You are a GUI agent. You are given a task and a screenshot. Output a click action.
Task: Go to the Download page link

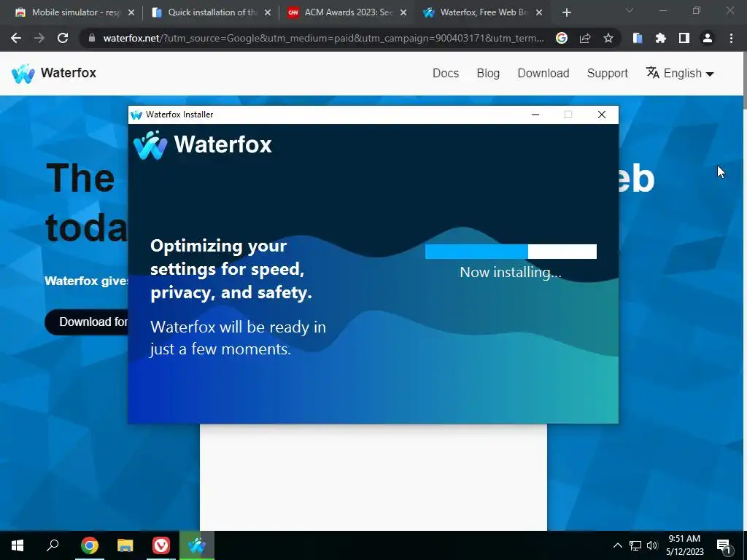[543, 74]
